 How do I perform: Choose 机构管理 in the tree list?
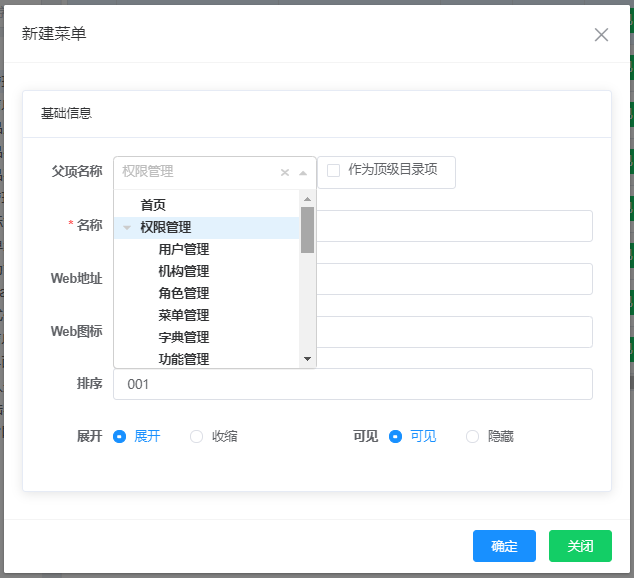click(184, 271)
